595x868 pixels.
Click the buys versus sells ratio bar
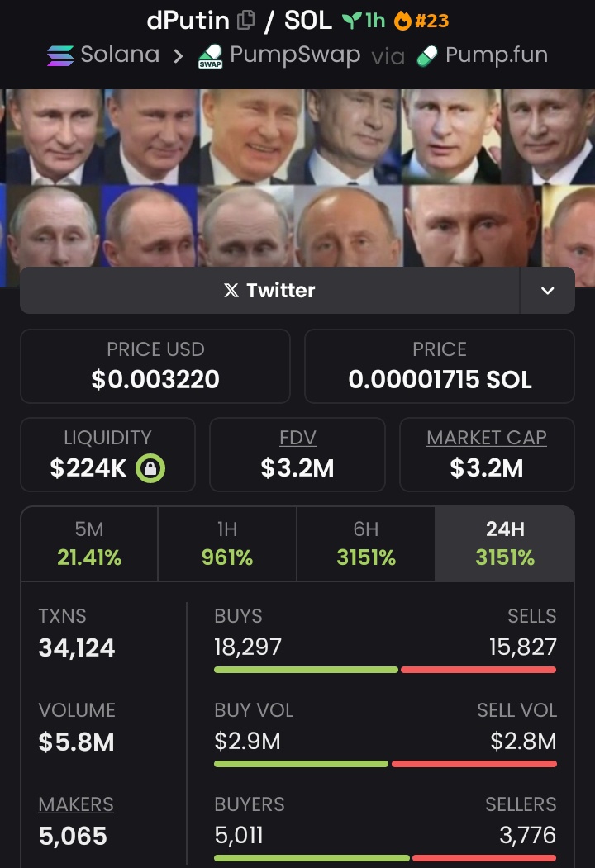pos(385,670)
